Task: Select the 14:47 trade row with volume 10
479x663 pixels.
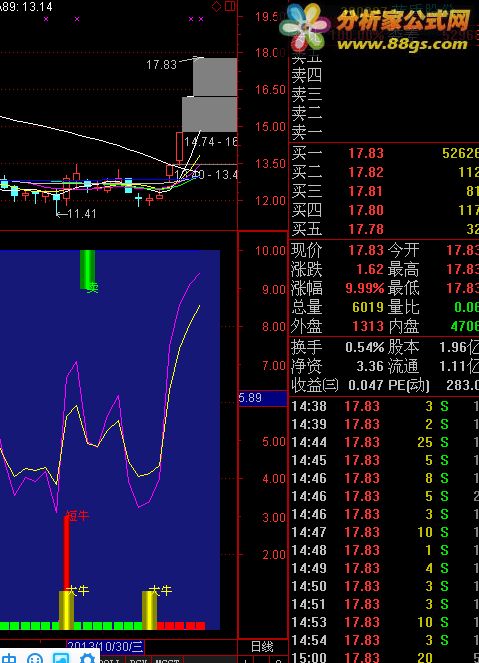Action: (x=384, y=532)
